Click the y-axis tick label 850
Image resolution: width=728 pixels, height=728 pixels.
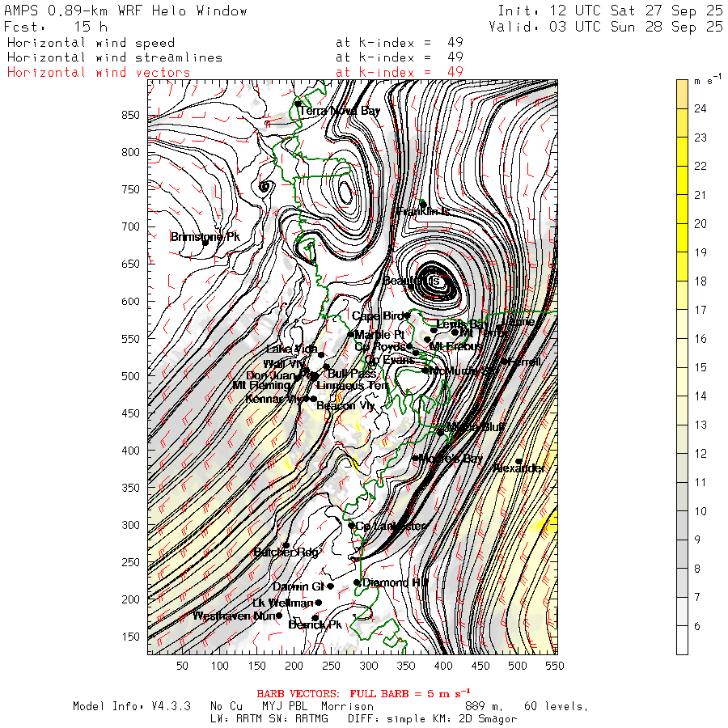coord(130,115)
